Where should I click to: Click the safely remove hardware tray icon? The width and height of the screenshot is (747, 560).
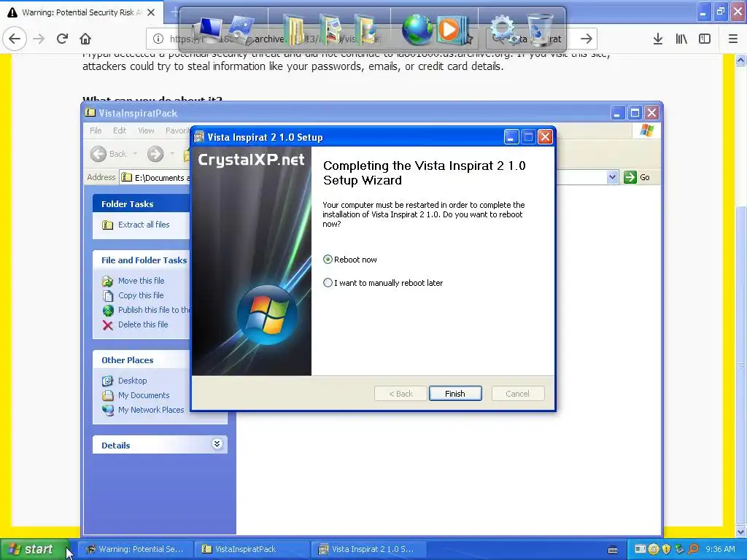(680, 549)
